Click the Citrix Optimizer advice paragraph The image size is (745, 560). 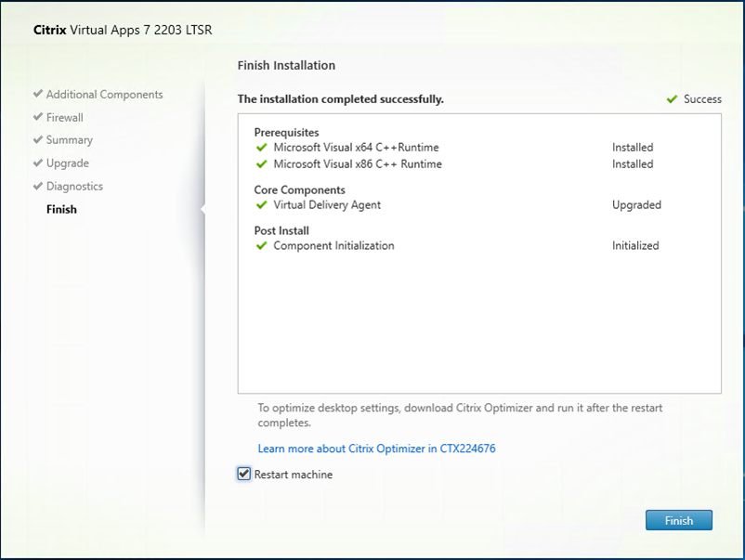click(x=460, y=415)
